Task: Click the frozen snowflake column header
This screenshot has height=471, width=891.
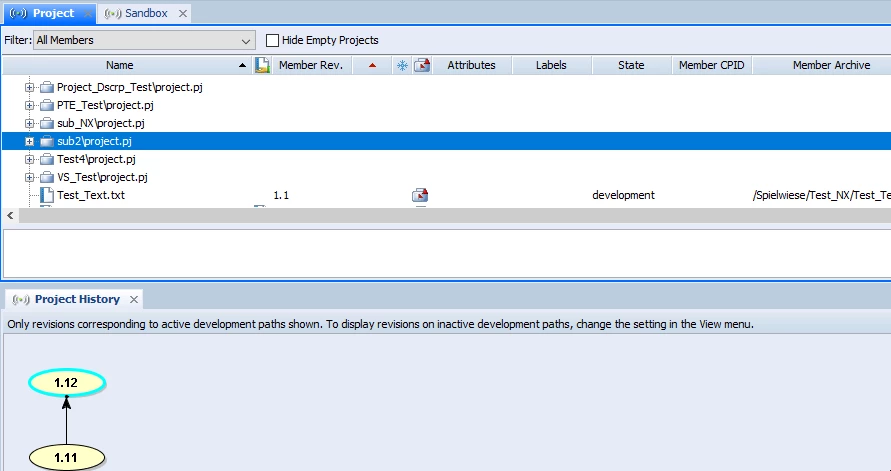Action: [x=402, y=65]
